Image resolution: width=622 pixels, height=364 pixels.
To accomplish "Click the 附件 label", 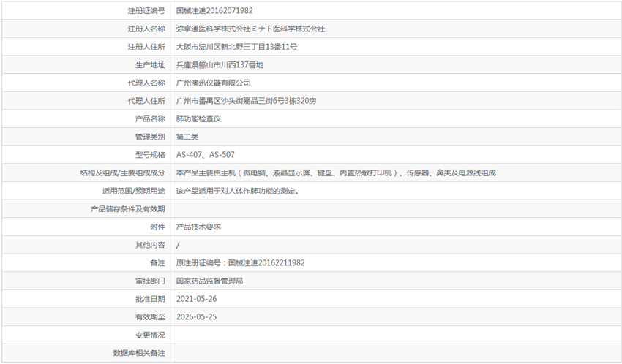I will click(x=157, y=227).
